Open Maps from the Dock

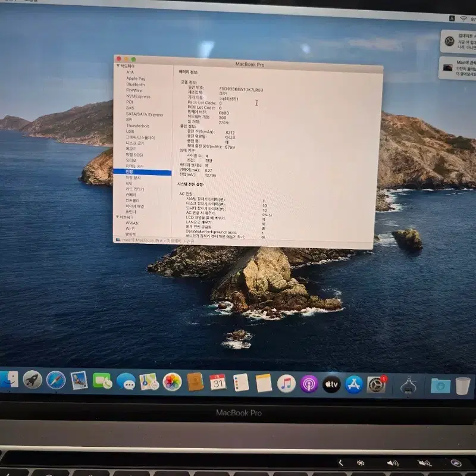click(x=149, y=381)
